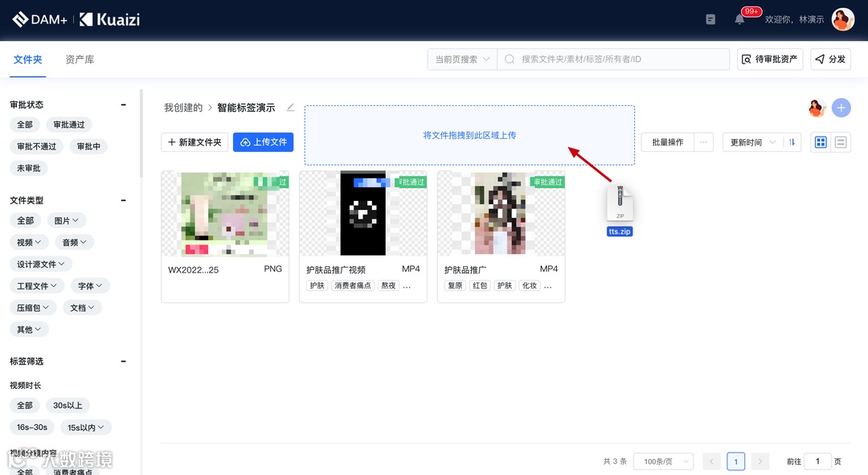Expand the 压缩包 filter
Image resolution: width=868 pixels, height=475 pixels.
[x=33, y=307]
